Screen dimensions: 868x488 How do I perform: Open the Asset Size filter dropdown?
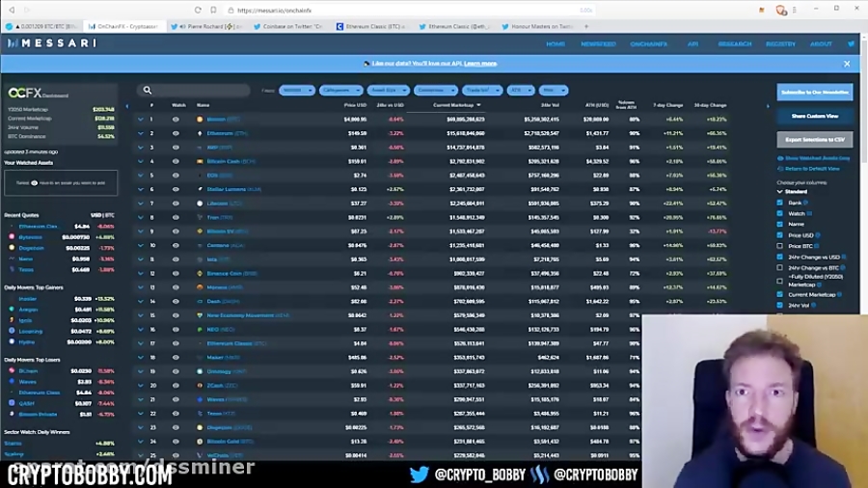coord(388,91)
